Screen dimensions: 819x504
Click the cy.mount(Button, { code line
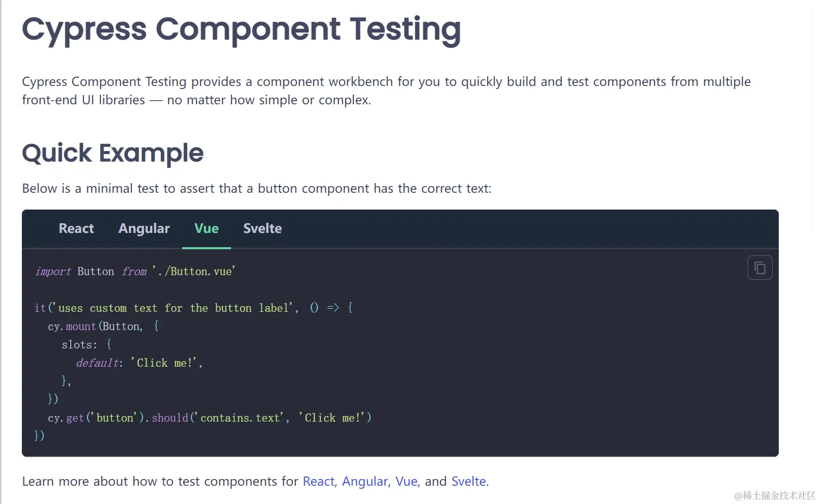(103, 326)
